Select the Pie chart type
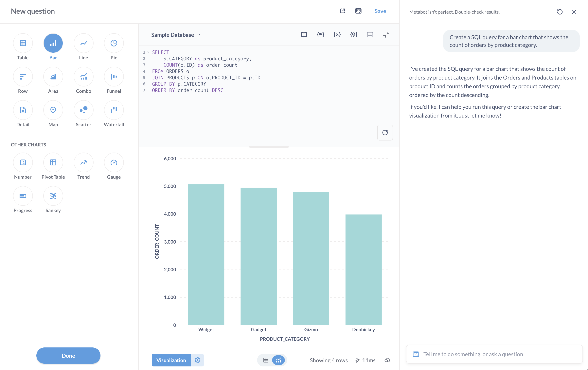The image size is (588, 370). (x=114, y=43)
